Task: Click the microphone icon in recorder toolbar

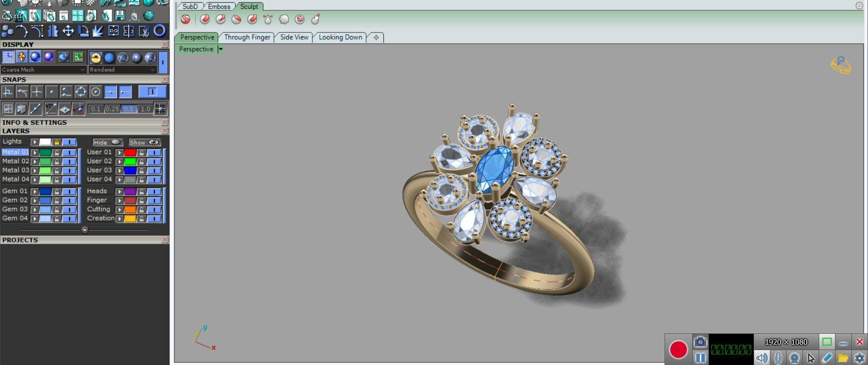Action: pos(778,358)
